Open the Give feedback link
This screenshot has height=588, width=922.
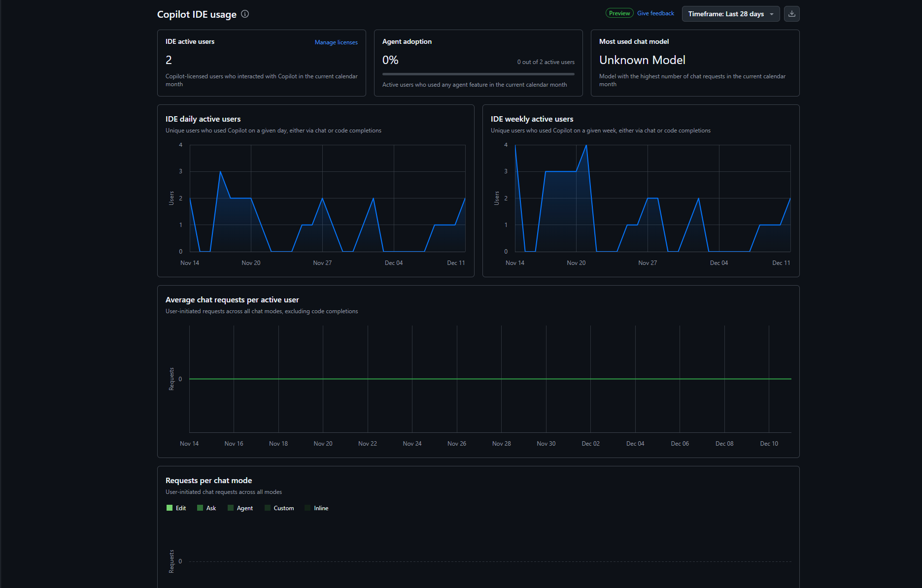click(x=655, y=13)
